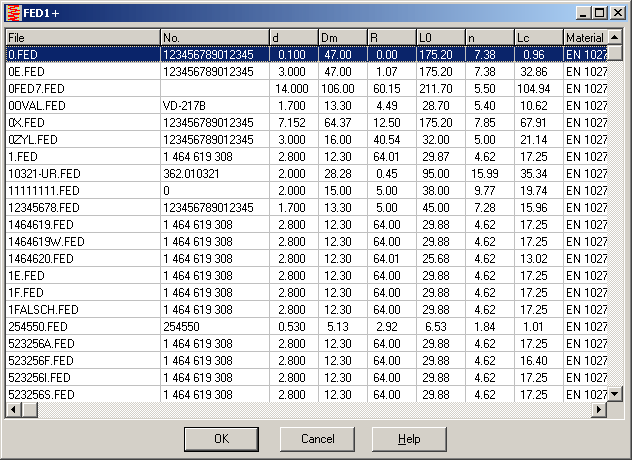632x460 pixels.
Task: Click the FED1+ application icon in title bar
Action: tap(12, 12)
